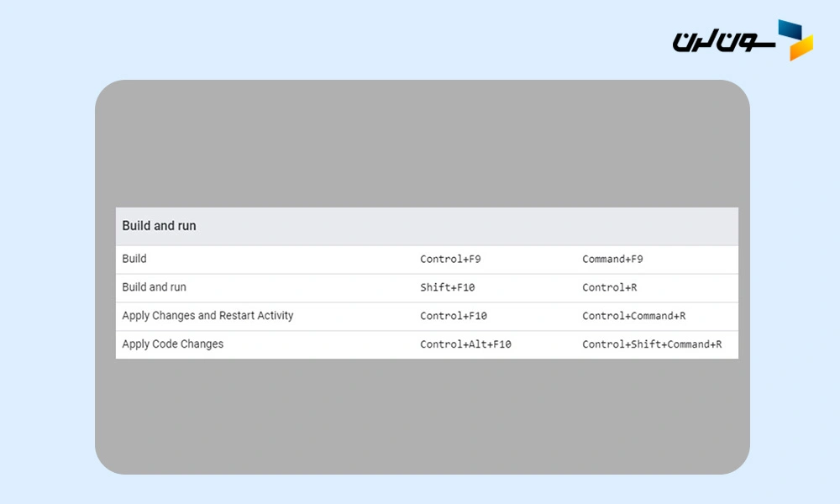Screen dimensions: 840x504
Task: Select the Control+Command+R shortcut text
Action: [x=633, y=317]
